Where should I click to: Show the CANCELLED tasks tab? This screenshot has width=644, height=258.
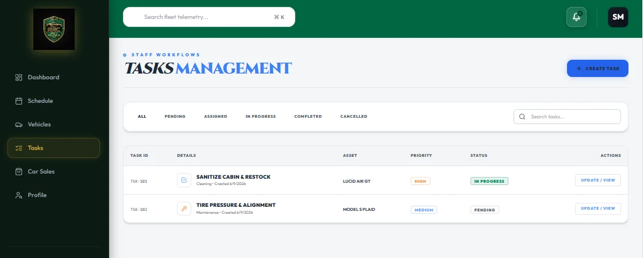pyautogui.click(x=354, y=117)
